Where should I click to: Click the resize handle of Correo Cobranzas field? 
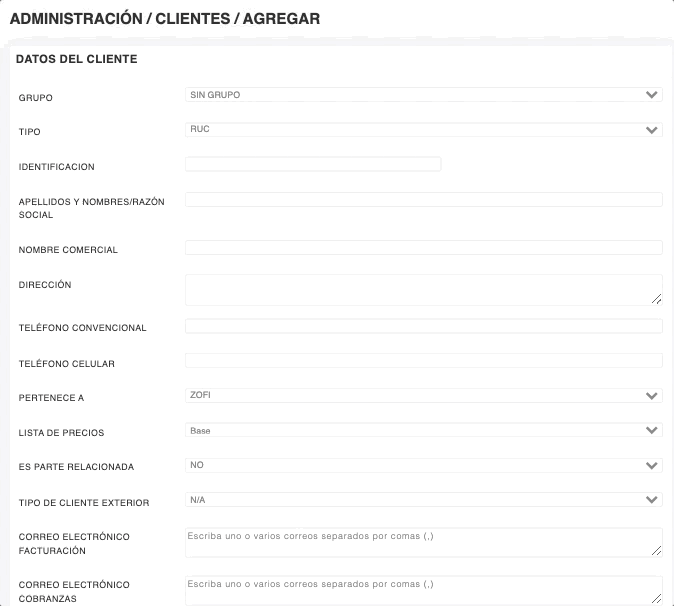[657, 598]
